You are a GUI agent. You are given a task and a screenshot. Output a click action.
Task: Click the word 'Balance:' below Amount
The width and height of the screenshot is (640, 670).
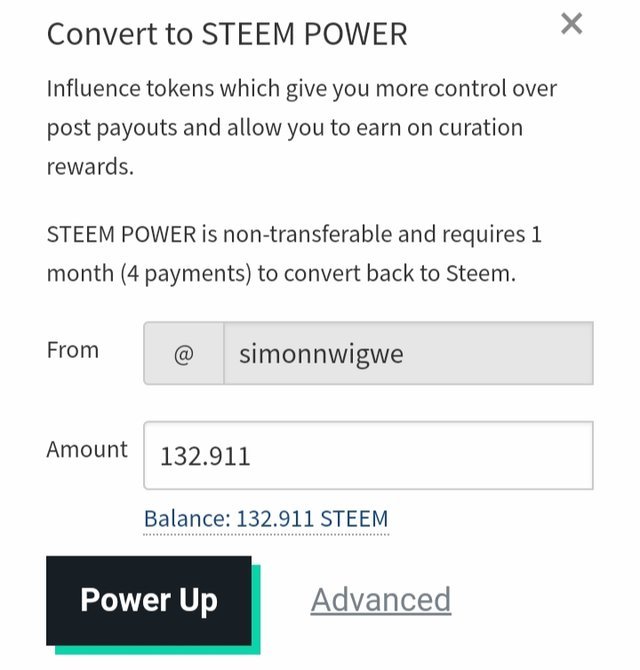(x=187, y=519)
